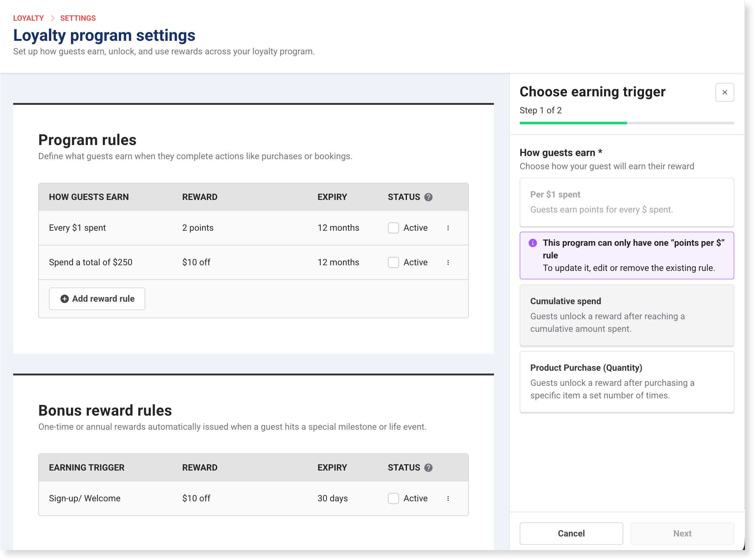Click the Program rules section heading
The height and width of the screenshot is (560, 755).
(x=88, y=140)
